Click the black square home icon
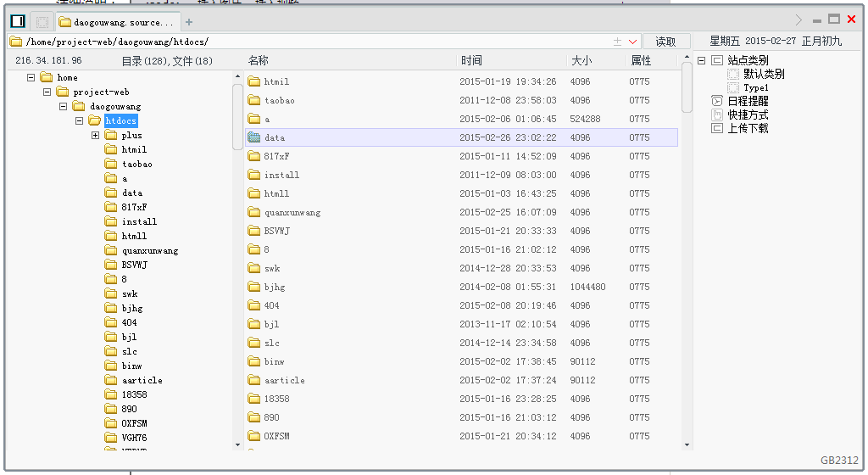868x475 pixels. tap(18, 21)
